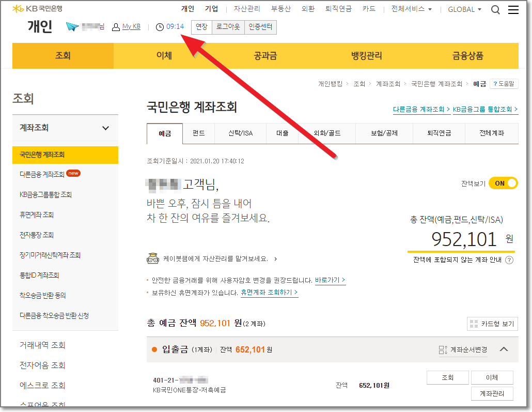Switch to the 퇴직연금 tab

click(439, 133)
